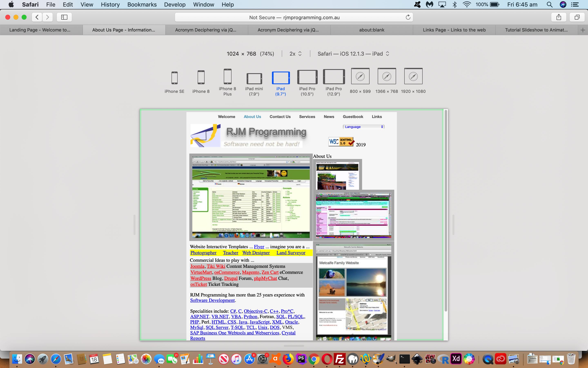Image resolution: width=588 pixels, height=368 pixels.
Task: Click the W3C XHTML 1.0 badge
Action: pos(341,142)
